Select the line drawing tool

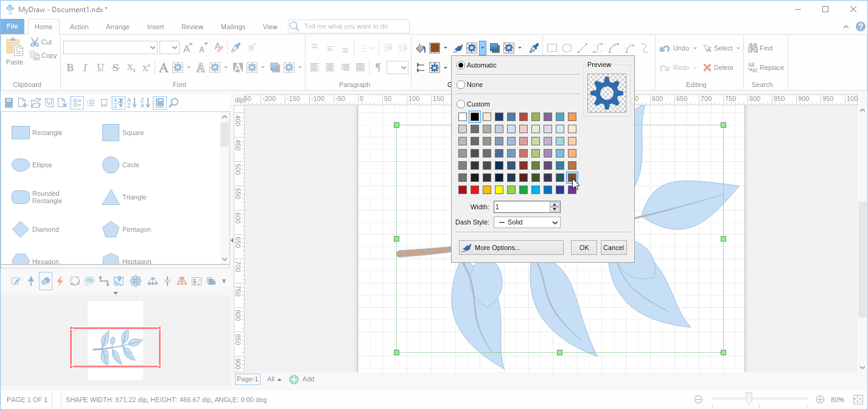coord(583,48)
